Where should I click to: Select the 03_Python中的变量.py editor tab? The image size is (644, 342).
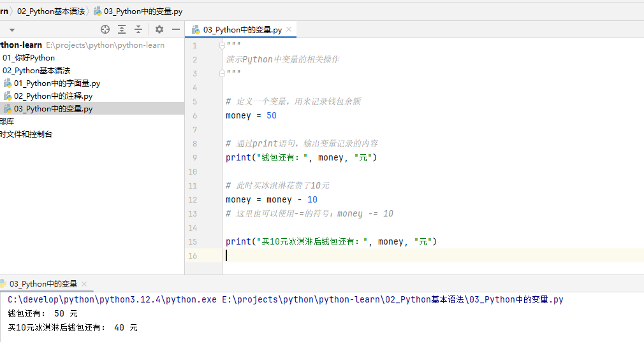coord(242,29)
